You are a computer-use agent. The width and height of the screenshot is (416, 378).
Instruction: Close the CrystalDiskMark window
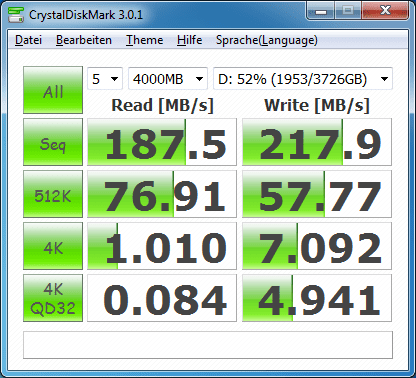click(385, 11)
